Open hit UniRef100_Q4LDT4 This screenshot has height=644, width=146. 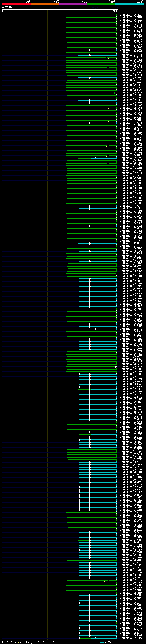[131, 55]
